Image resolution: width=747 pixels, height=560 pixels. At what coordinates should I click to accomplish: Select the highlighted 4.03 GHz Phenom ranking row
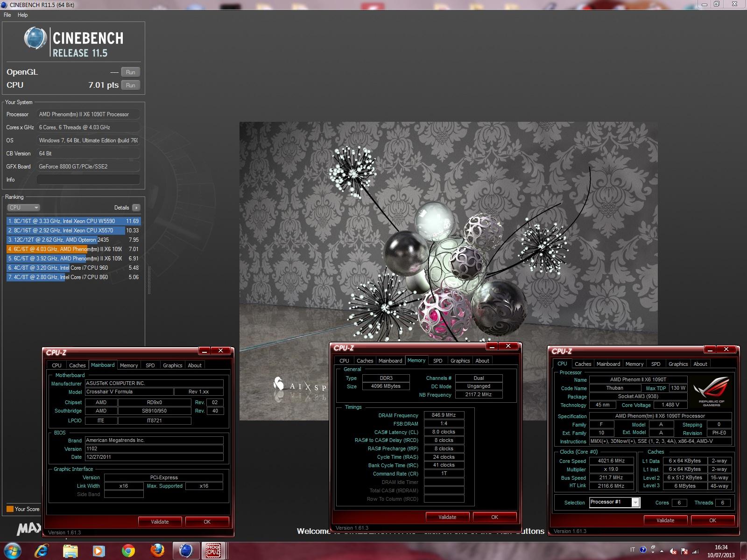tap(73, 249)
